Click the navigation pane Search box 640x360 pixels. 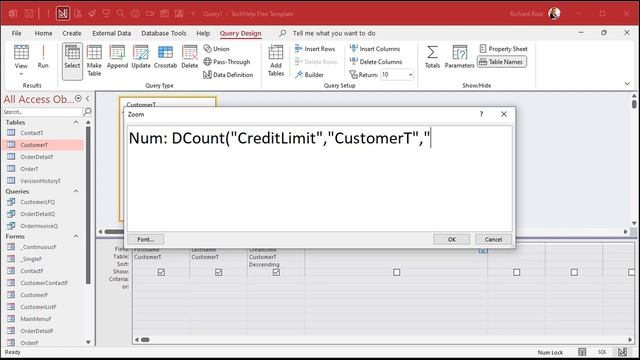tap(42, 111)
